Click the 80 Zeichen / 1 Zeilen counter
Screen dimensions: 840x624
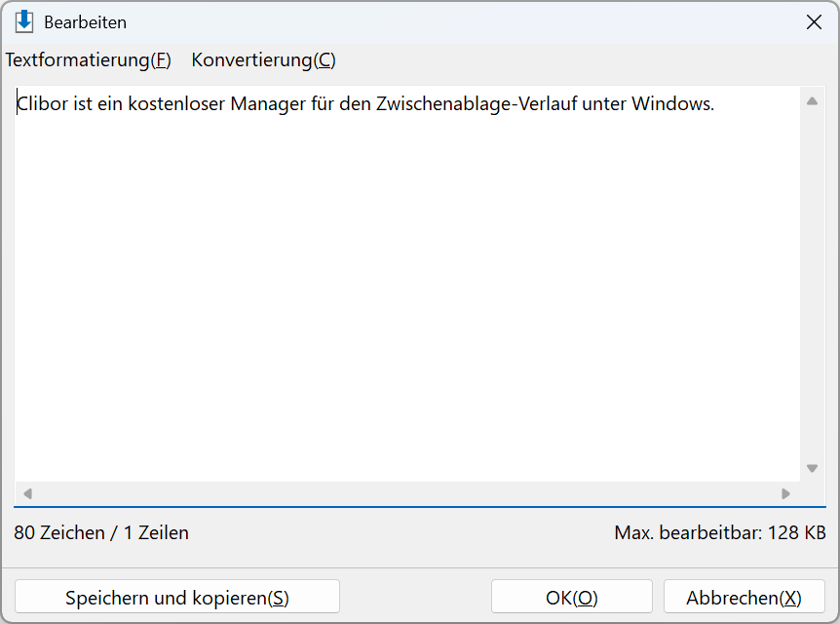(101, 533)
